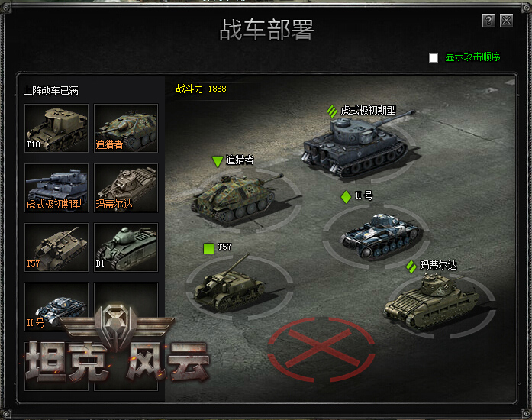This screenshot has width=532, height=420.
Task: Click the deployed 玛蒂尔达 tank on battlefield
Action: (x=431, y=300)
